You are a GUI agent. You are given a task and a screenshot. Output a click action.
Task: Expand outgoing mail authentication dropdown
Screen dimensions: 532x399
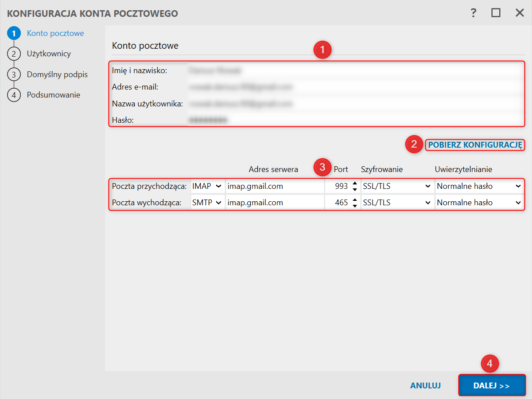tap(479, 203)
